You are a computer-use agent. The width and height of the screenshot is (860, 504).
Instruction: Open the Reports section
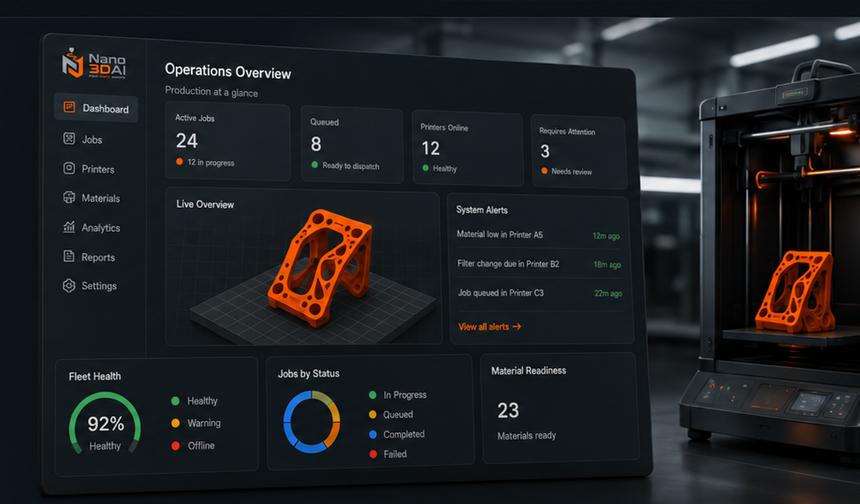[x=98, y=257]
